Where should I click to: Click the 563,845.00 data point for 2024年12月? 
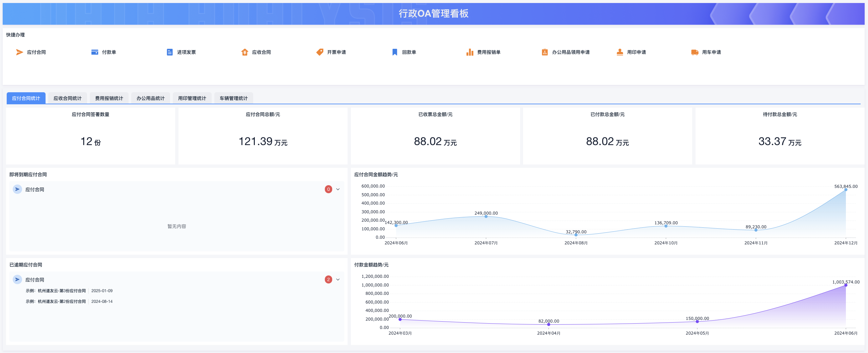pos(846,190)
